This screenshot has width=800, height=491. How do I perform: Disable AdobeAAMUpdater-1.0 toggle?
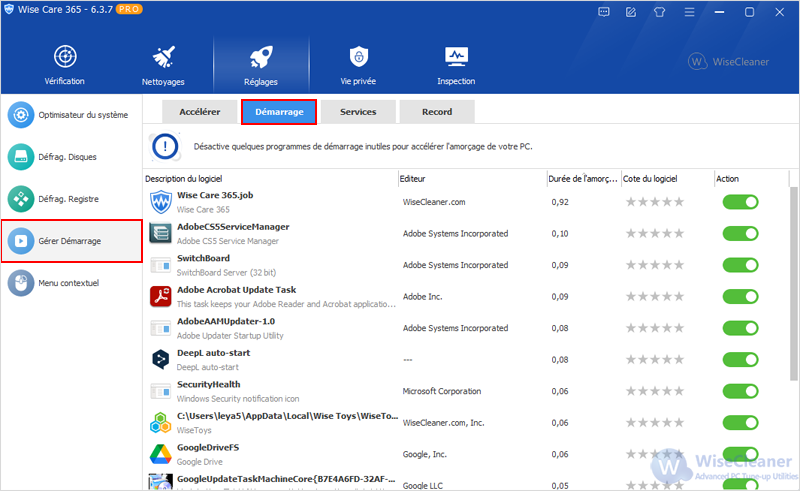tap(740, 328)
